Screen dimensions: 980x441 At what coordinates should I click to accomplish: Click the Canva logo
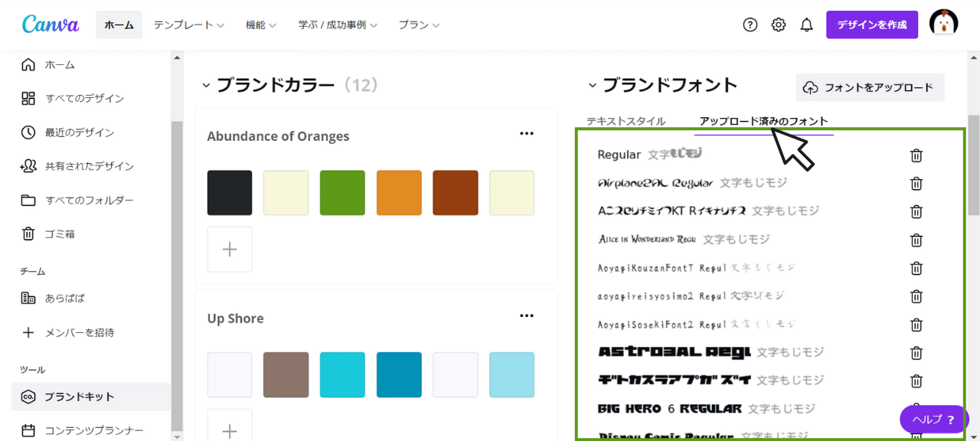[x=51, y=24]
